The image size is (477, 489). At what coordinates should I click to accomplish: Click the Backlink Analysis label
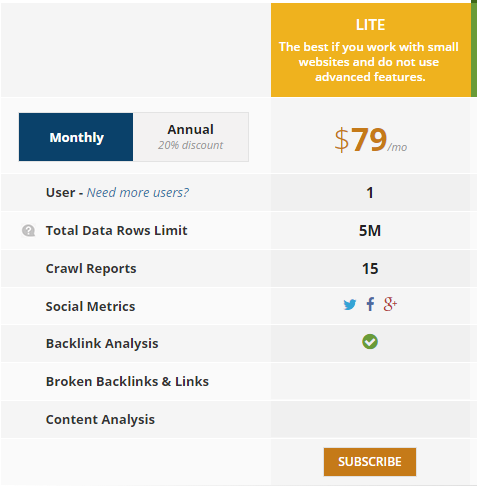coord(102,344)
